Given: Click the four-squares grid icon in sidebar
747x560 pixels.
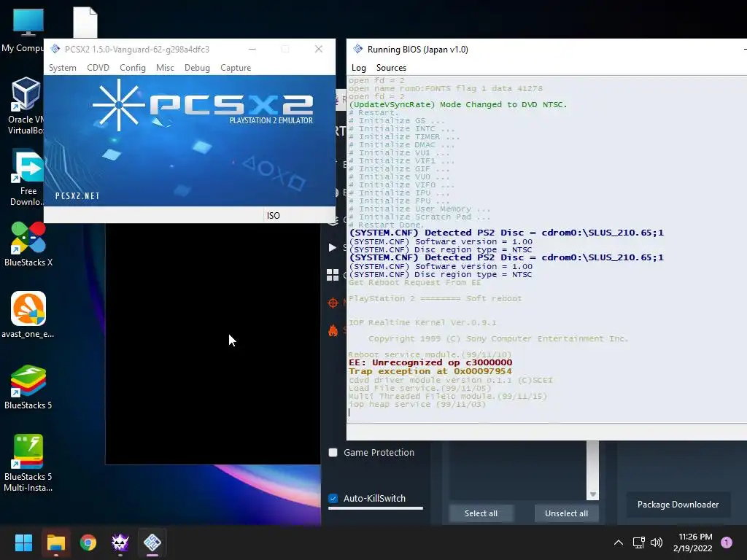Looking at the screenshot, I should [333, 275].
